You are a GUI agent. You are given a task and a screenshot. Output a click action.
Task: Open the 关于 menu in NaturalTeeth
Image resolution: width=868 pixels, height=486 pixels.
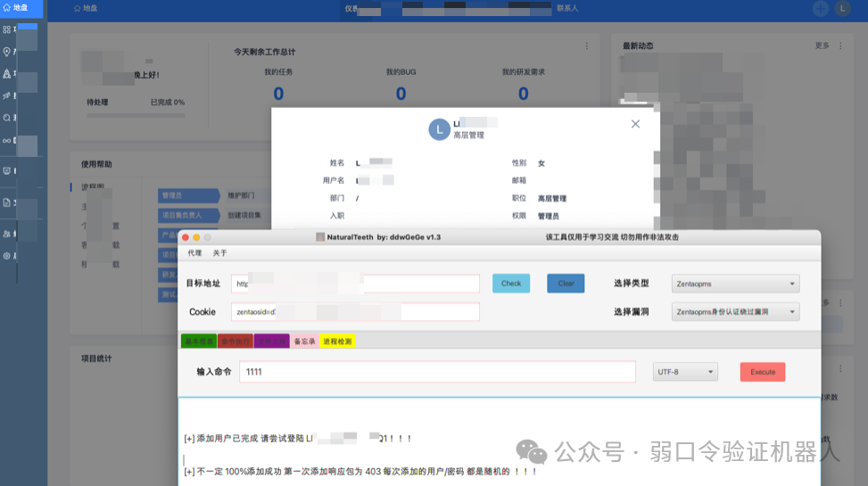(219, 253)
